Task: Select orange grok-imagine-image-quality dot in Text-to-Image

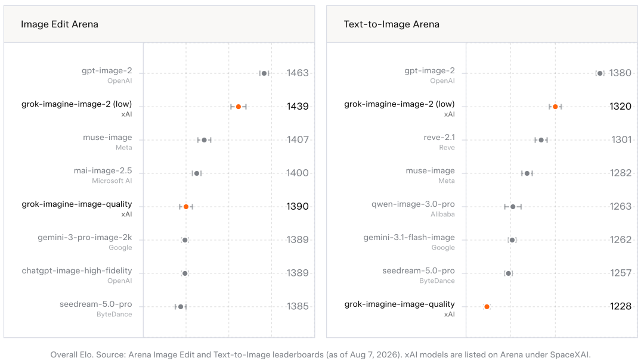Action: pyautogui.click(x=487, y=307)
